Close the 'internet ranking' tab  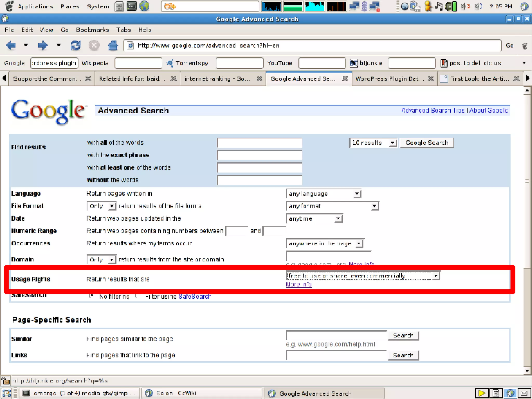[259, 79]
